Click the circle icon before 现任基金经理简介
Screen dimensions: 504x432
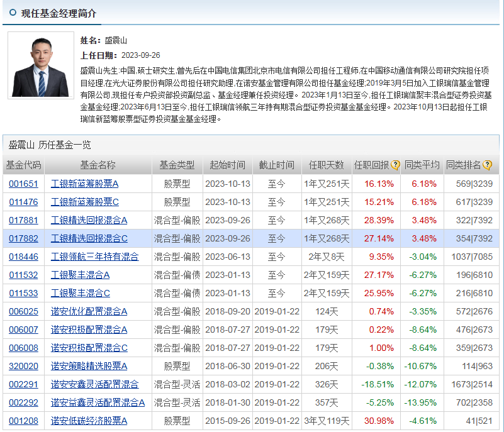[13, 13]
